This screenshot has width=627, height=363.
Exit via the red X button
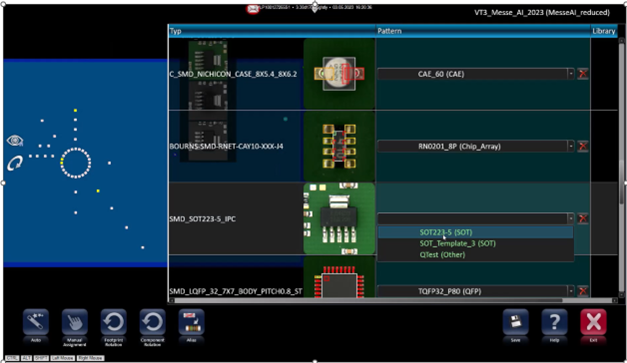pos(593,322)
